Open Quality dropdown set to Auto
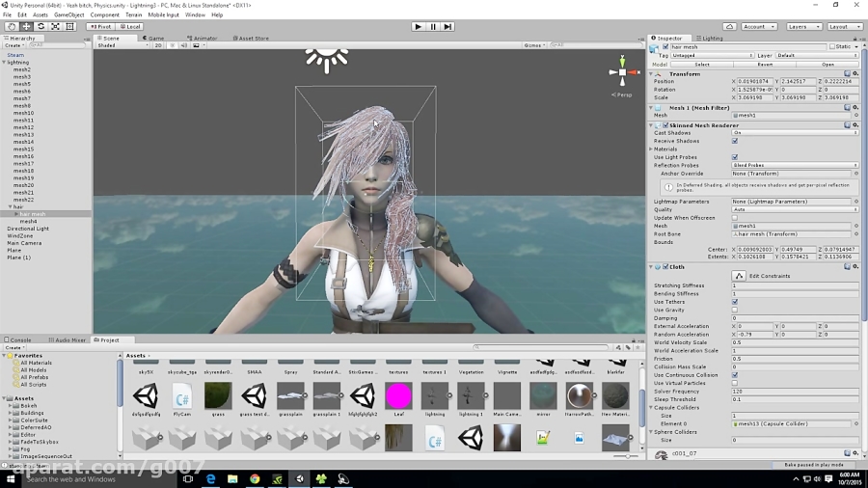The image size is (868, 488). (795, 209)
